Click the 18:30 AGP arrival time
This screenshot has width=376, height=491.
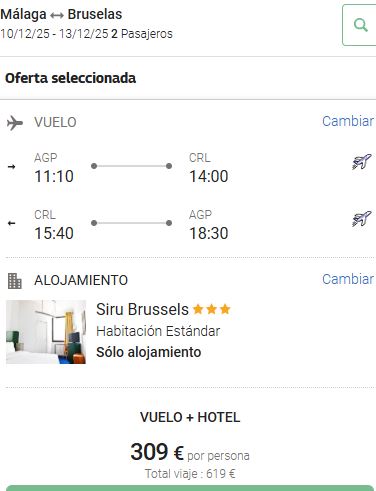pyautogui.click(x=209, y=233)
